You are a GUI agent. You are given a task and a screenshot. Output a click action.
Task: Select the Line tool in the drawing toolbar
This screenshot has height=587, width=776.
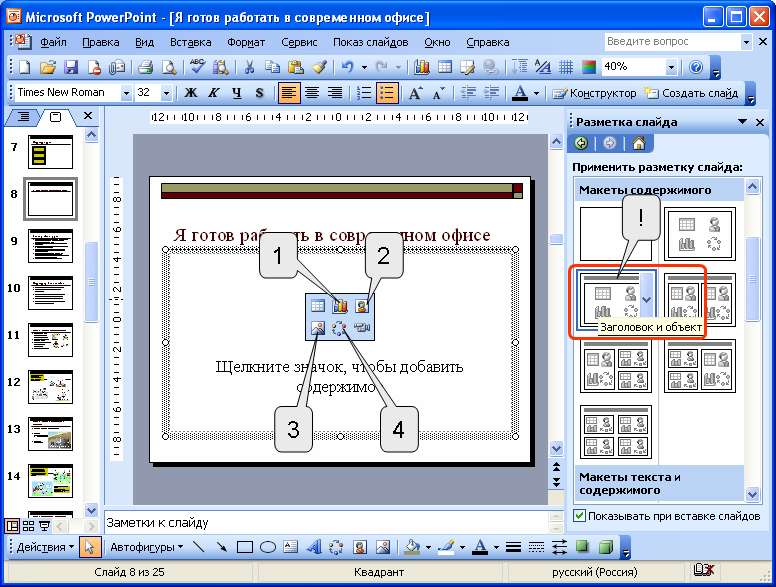click(198, 547)
